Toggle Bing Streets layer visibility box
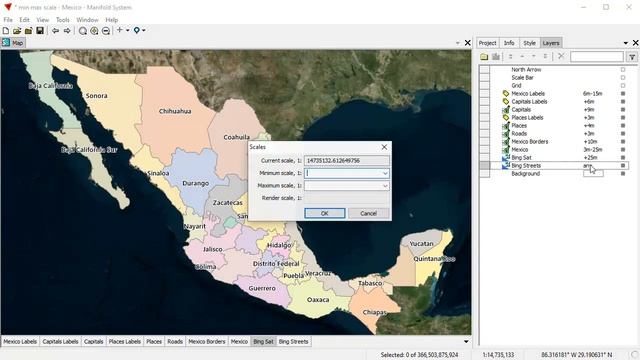Image resolution: width=640 pixels, height=360 pixels. click(x=623, y=165)
